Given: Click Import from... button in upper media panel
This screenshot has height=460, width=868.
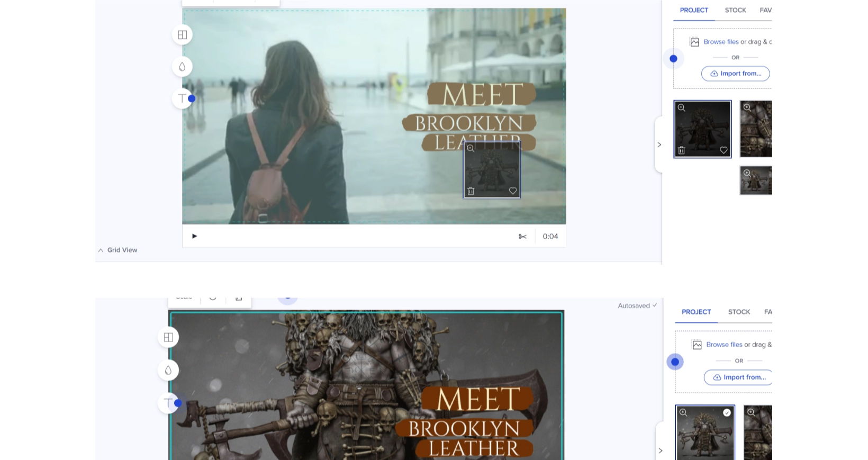Looking at the screenshot, I should 736,74.
